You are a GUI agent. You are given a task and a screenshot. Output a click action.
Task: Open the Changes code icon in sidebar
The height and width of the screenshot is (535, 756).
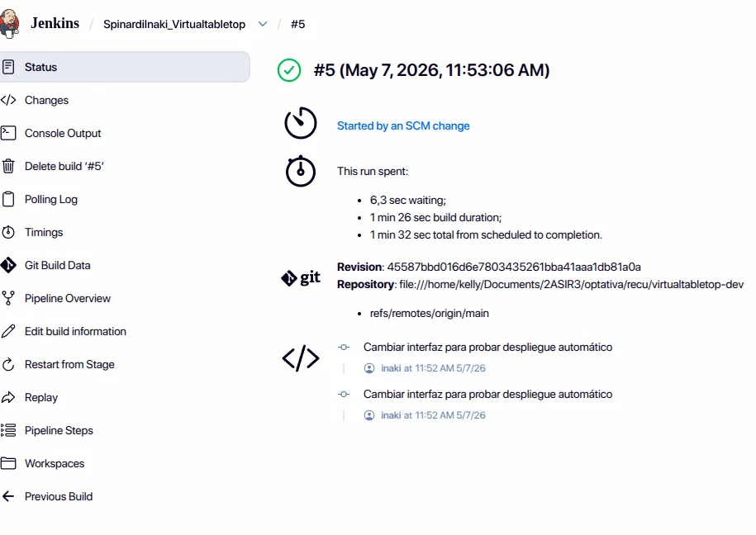(x=8, y=100)
